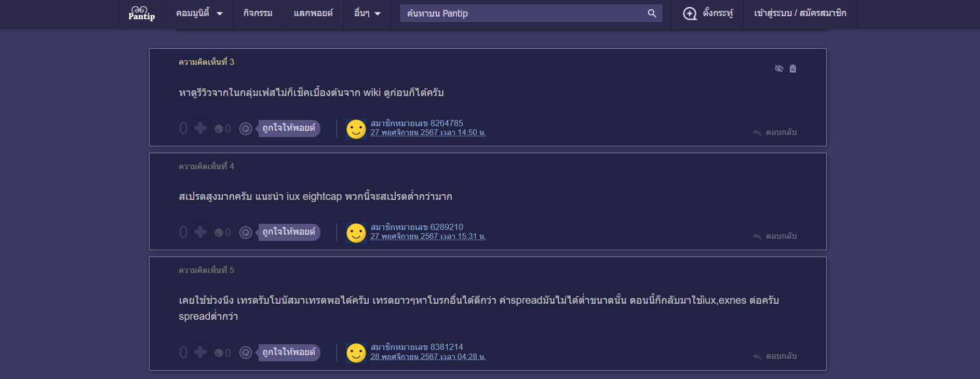Upvote comment 3 with the plus icon
The width and height of the screenshot is (980, 379).
(200, 128)
